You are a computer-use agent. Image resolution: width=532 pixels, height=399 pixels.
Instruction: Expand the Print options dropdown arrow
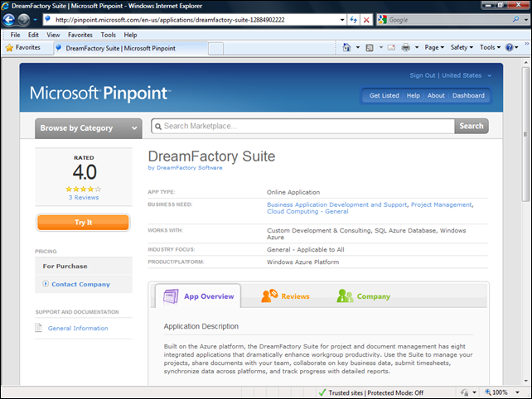pos(417,47)
